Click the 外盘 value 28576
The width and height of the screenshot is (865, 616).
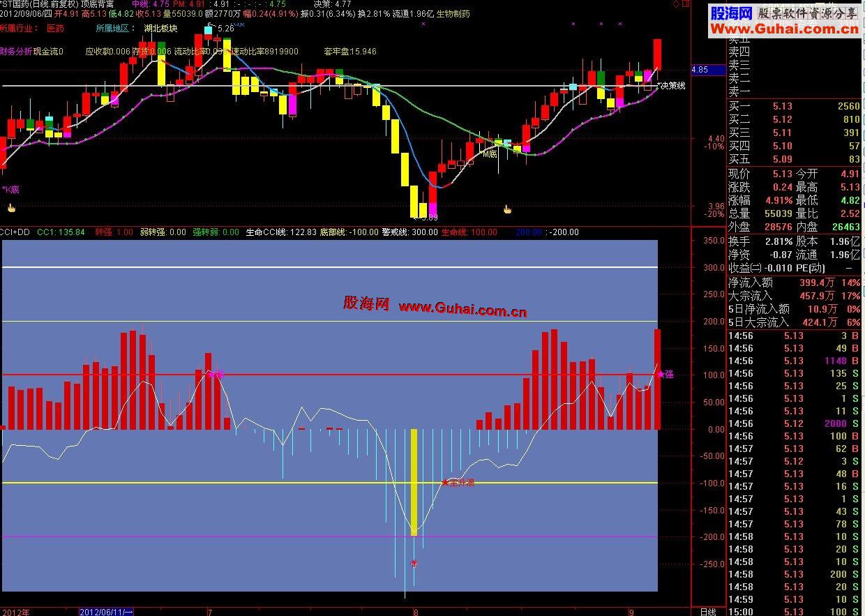click(x=777, y=227)
